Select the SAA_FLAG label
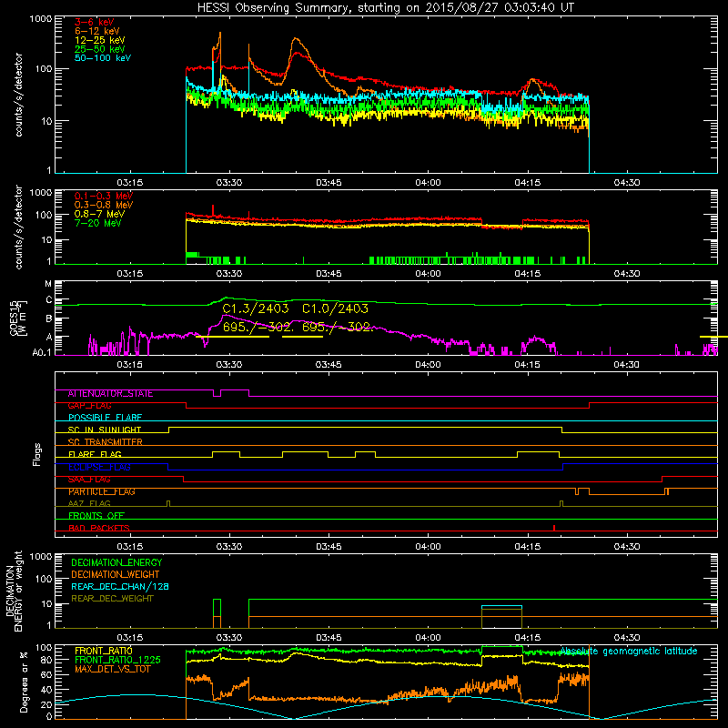 [89, 480]
